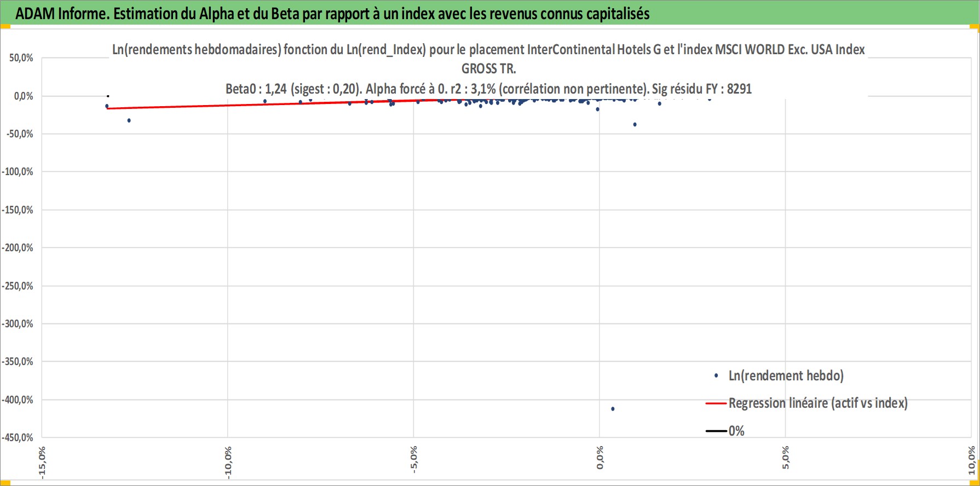Select the Ln(rendement hebdo) legend entry
Image resolution: width=980 pixels, height=486 pixels.
coord(779,375)
